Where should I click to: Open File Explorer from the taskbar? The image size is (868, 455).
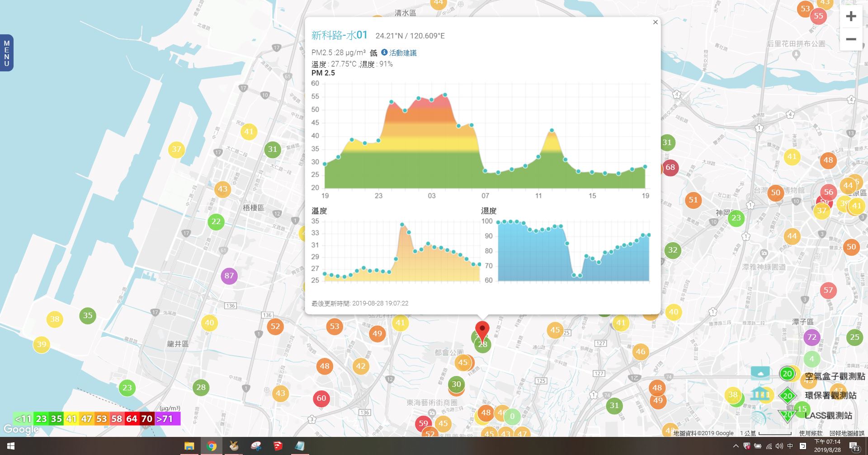[x=189, y=446]
